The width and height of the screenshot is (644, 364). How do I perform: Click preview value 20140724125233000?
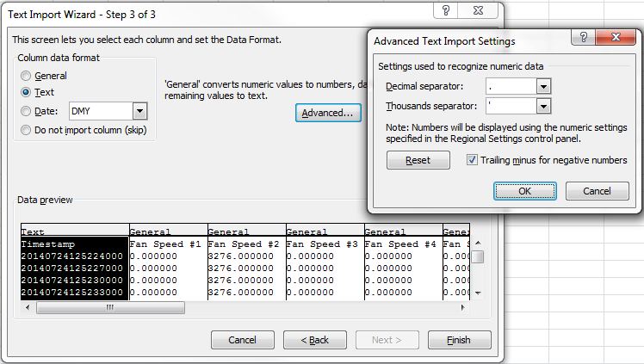click(x=71, y=293)
